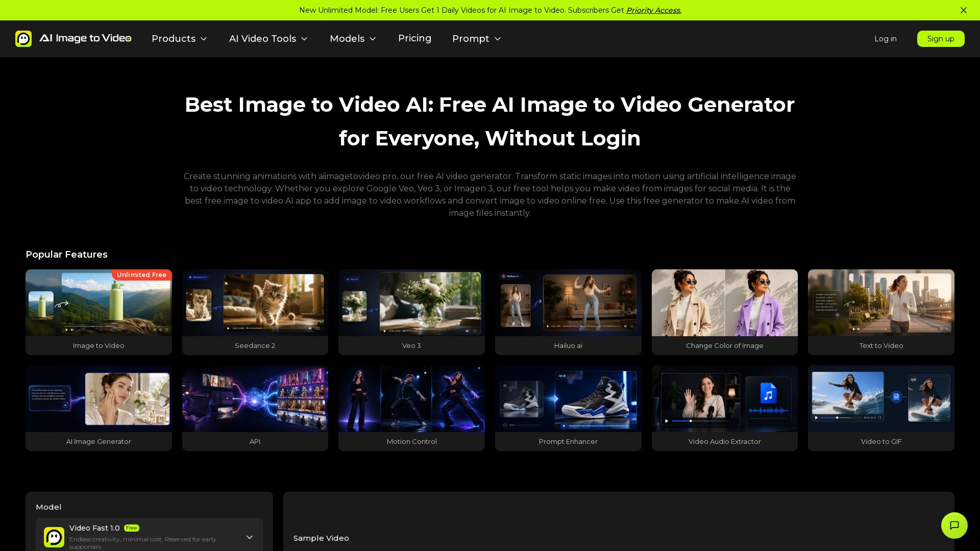
Task: Open the Image to Video feature card
Action: click(x=99, y=312)
